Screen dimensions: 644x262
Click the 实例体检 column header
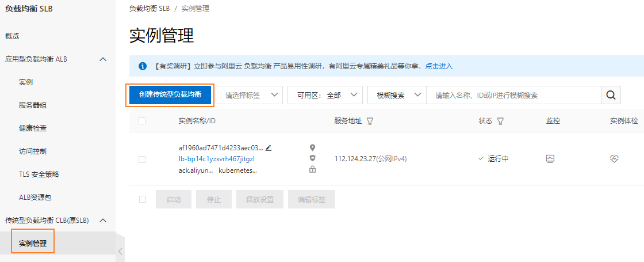point(624,121)
